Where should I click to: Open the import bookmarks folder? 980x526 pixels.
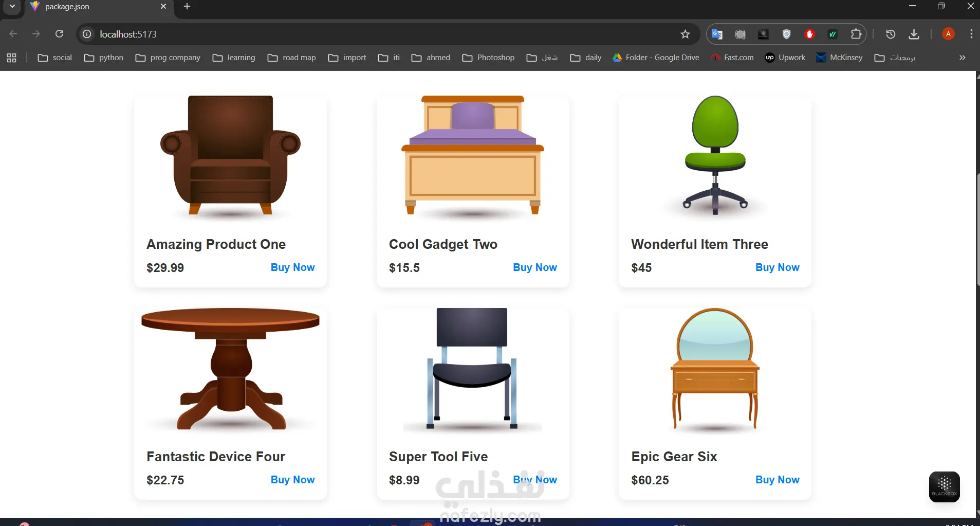[x=347, y=58]
